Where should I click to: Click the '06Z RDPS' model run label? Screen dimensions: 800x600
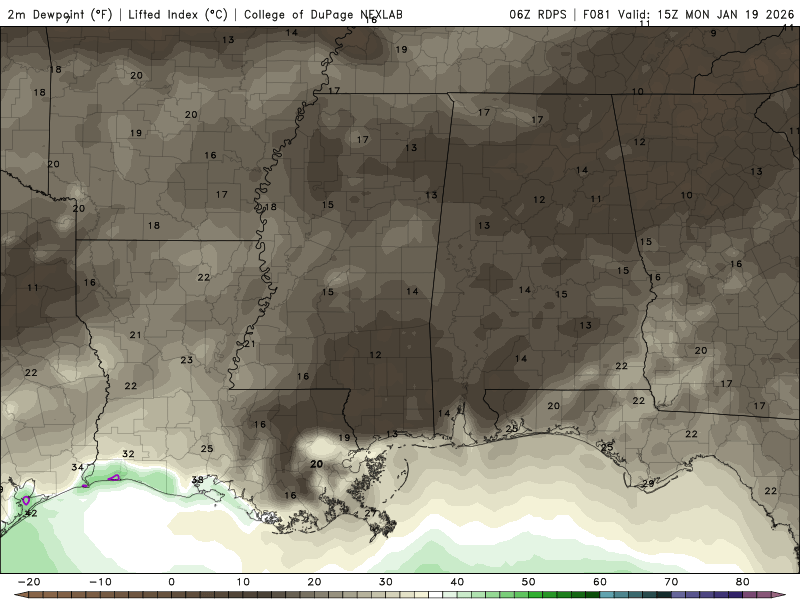click(537, 14)
